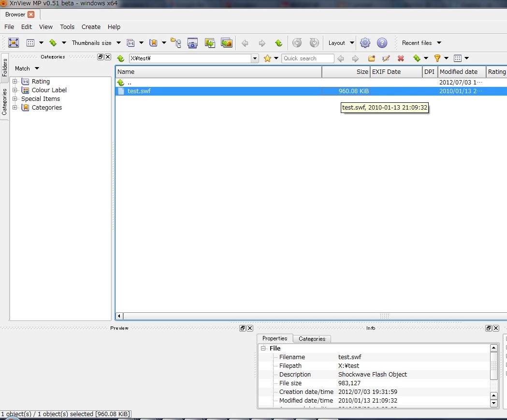507x420 pixels.
Task: Click the rotate clockwise icon
Action: click(314, 42)
